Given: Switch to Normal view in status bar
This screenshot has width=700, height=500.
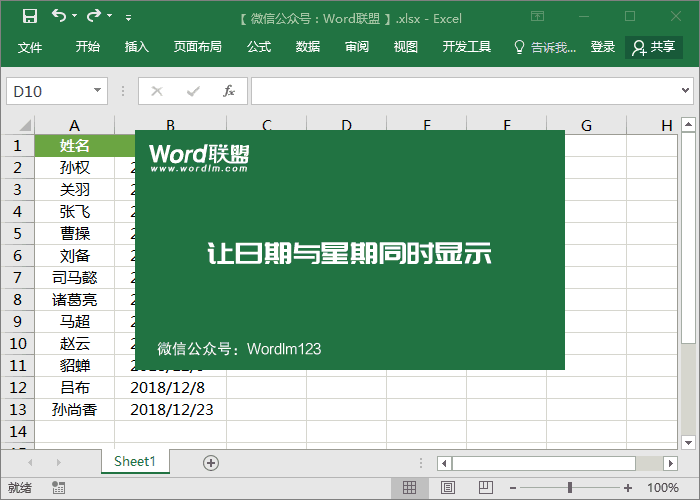Looking at the screenshot, I should [409, 488].
